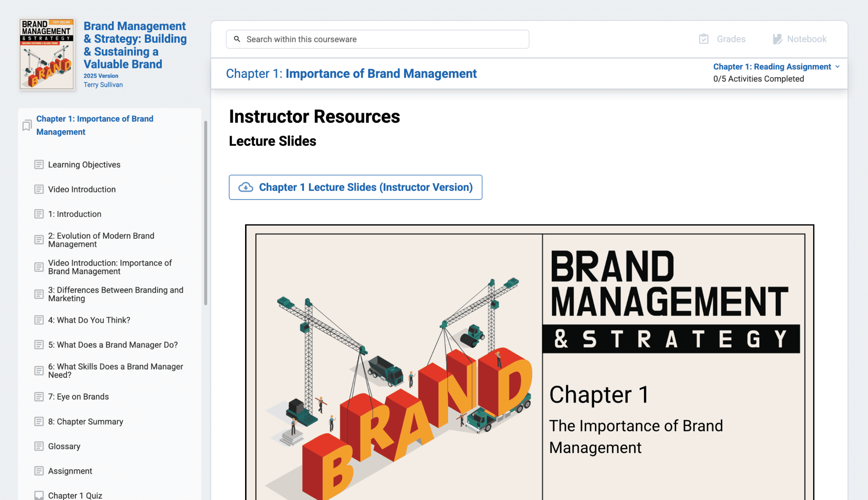Image resolution: width=868 pixels, height=500 pixels.
Task: Click the Grades clipboard icon
Action: [x=703, y=39]
